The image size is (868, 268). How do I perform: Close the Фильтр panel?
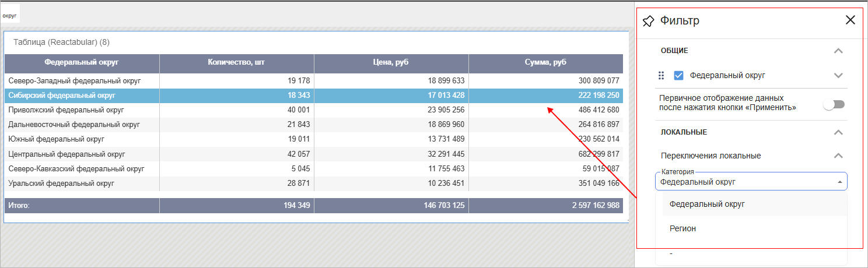click(x=850, y=20)
